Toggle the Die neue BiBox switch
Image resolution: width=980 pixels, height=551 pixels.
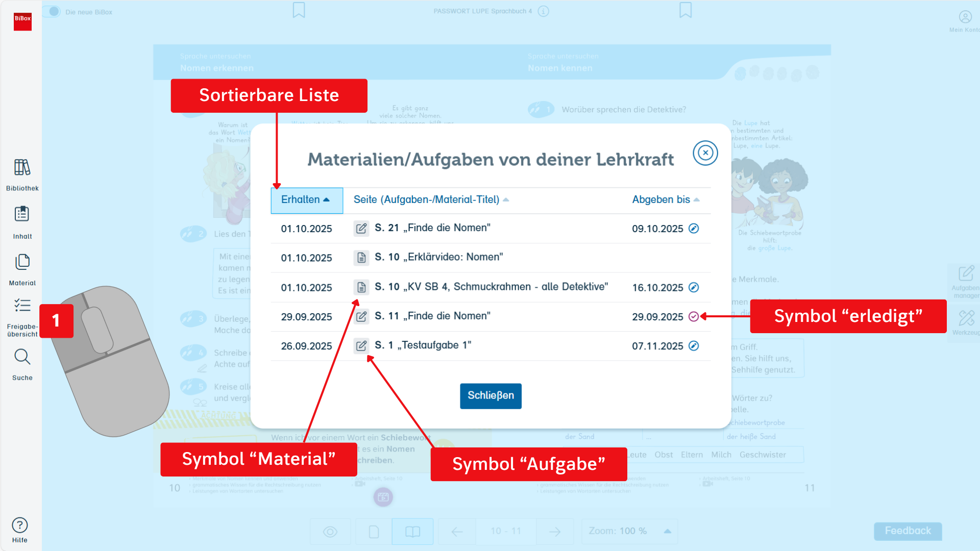[x=52, y=11]
